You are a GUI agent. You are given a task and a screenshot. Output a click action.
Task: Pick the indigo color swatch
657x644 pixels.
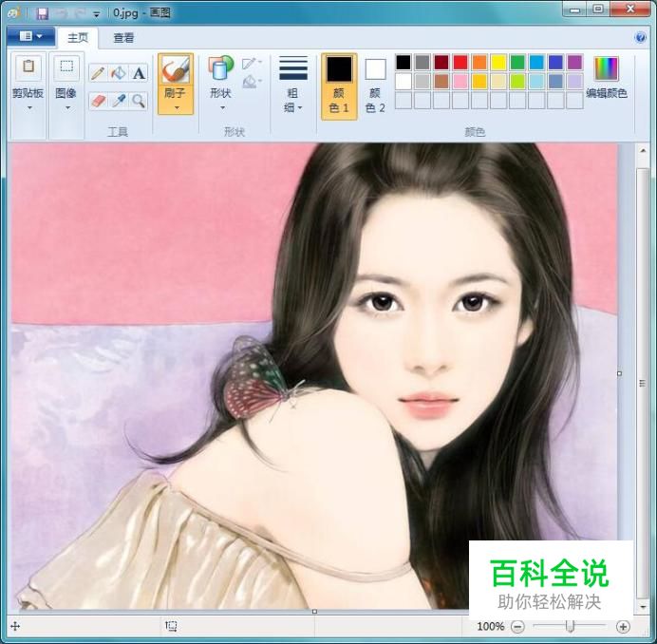pos(556,62)
